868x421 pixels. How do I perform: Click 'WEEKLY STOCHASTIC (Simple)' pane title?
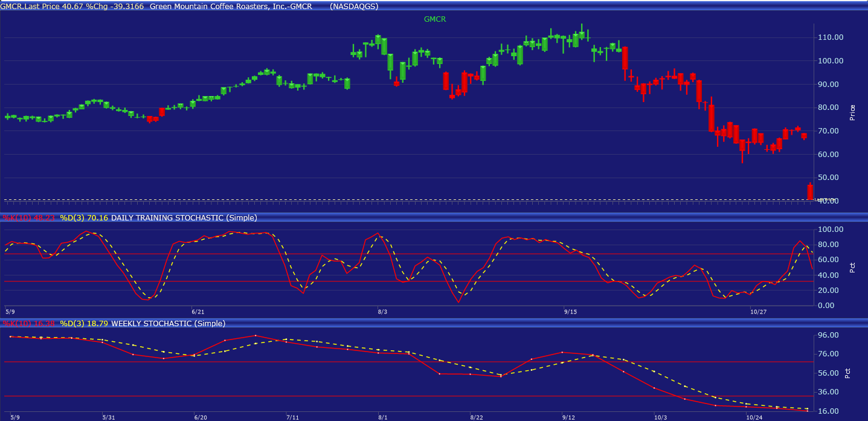pyautogui.click(x=169, y=324)
